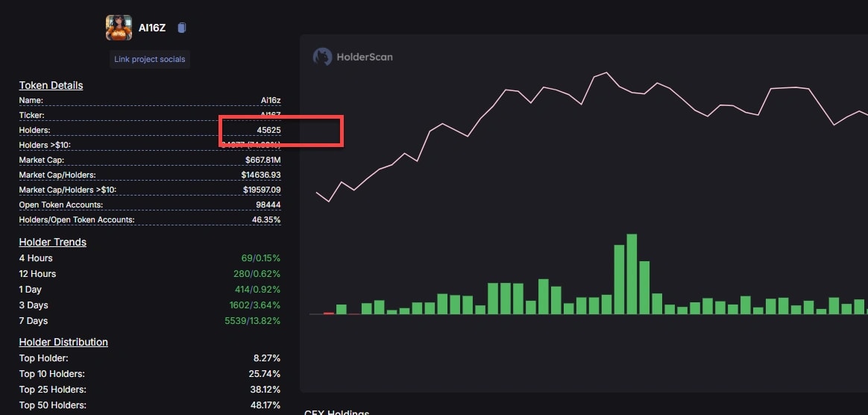This screenshot has width=868, height=415.
Task: Click the small red bar in the holder chart
Action: pos(329,313)
